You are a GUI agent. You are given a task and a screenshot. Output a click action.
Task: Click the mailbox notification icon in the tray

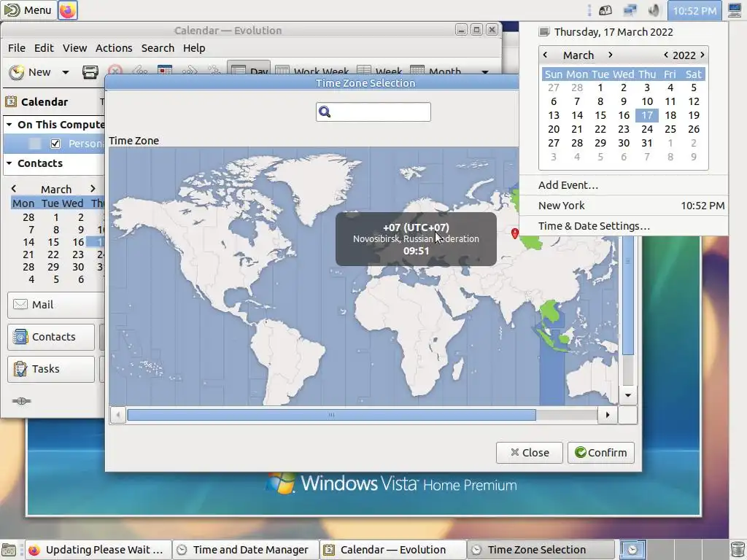point(605,10)
